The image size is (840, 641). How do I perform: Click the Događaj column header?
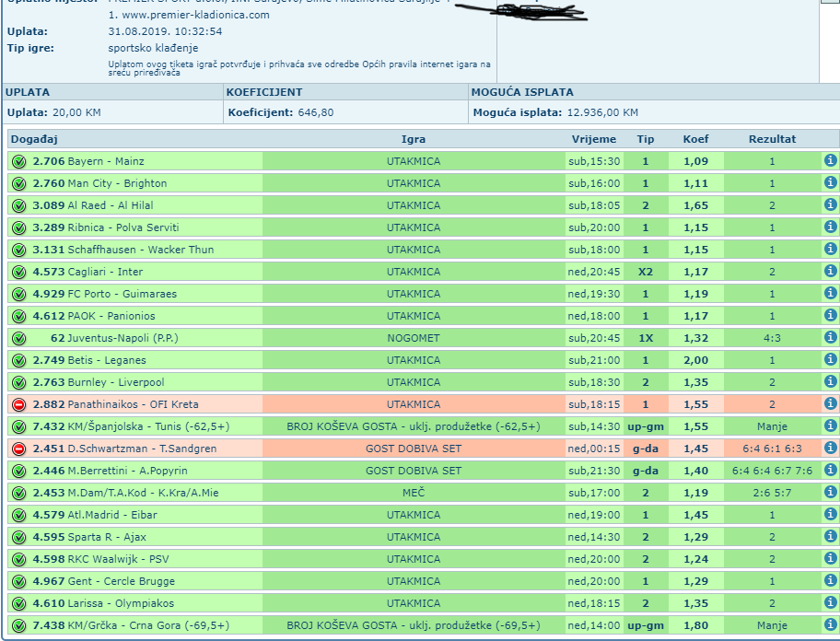tap(34, 139)
